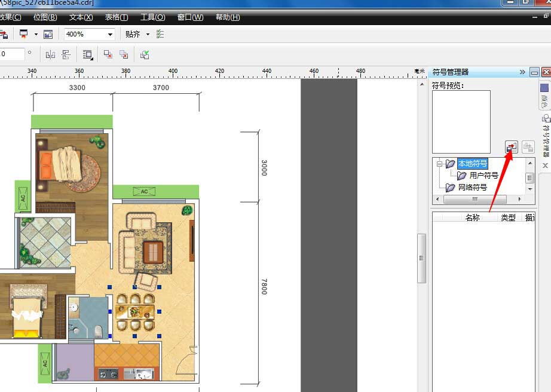Screen dimensions: 551x392
Task: Expand the application launcher dropdown arrow
Action: [36, 35]
